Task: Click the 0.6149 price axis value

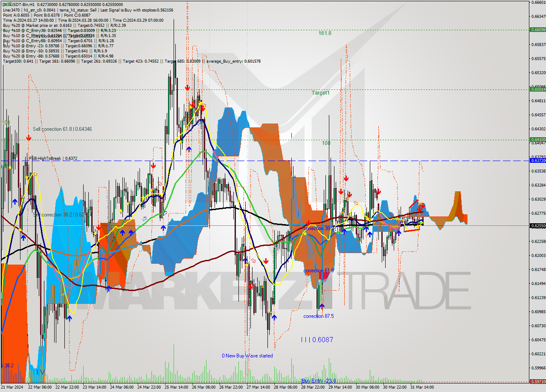Action: 538,283
